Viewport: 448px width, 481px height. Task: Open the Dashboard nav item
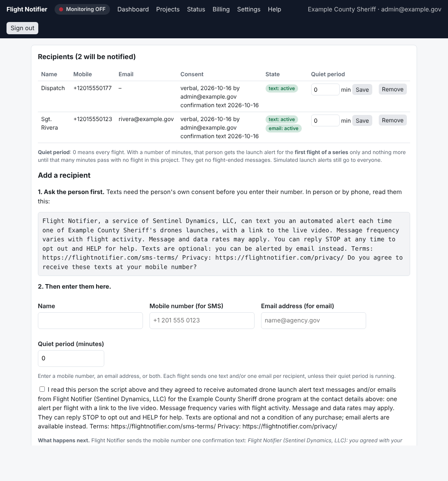click(x=133, y=9)
